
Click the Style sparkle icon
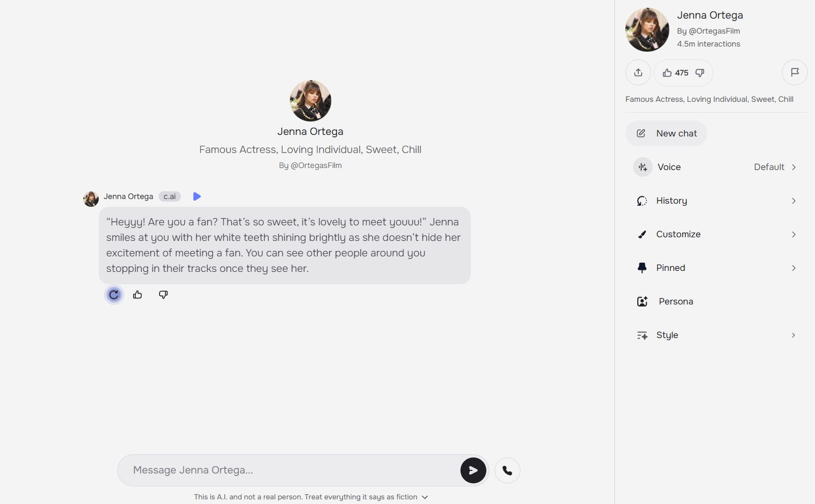[x=642, y=335]
